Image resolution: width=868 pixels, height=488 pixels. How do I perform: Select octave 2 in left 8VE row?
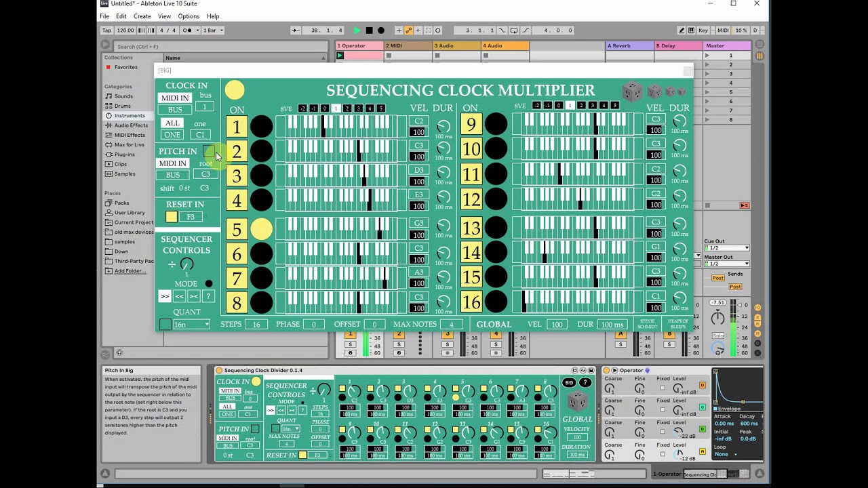[347, 108]
